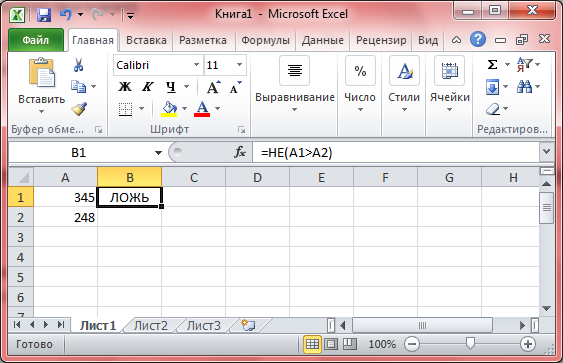Minimize the ribbon with caret icon
The image size is (563, 363).
click(x=456, y=39)
